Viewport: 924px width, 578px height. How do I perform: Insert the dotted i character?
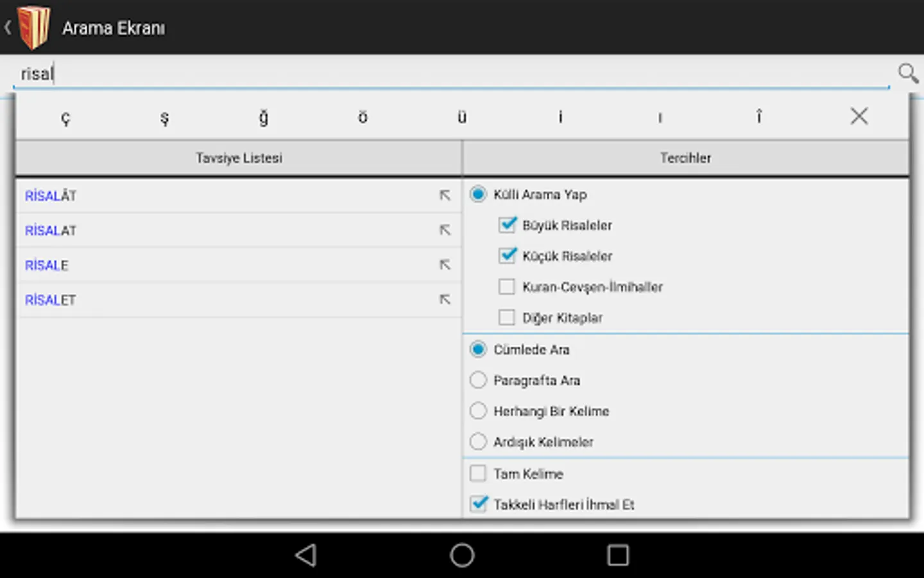tap(561, 117)
